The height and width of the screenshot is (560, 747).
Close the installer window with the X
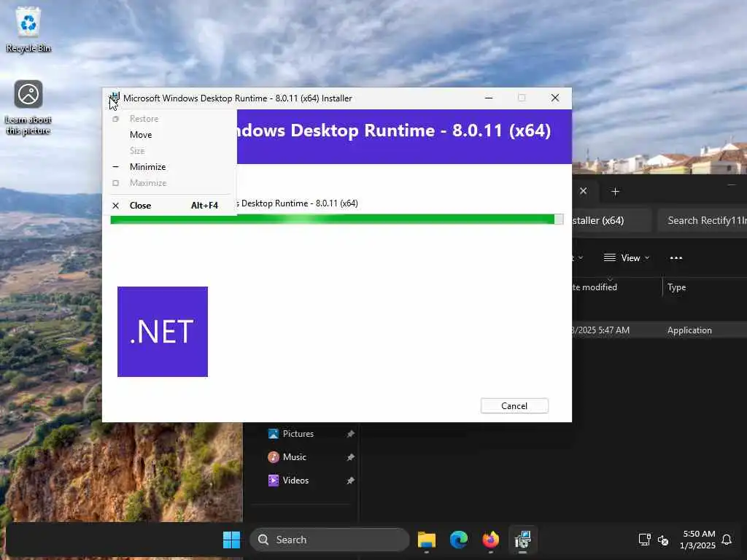(555, 98)
